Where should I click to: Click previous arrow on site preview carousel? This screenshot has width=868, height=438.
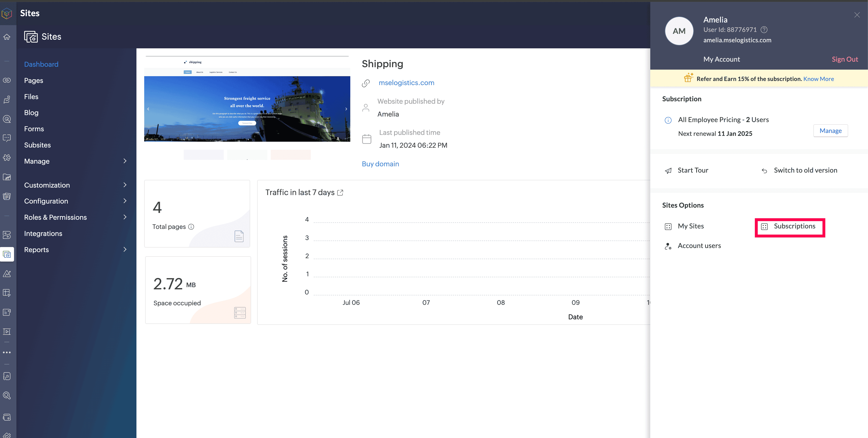[148, 109]
